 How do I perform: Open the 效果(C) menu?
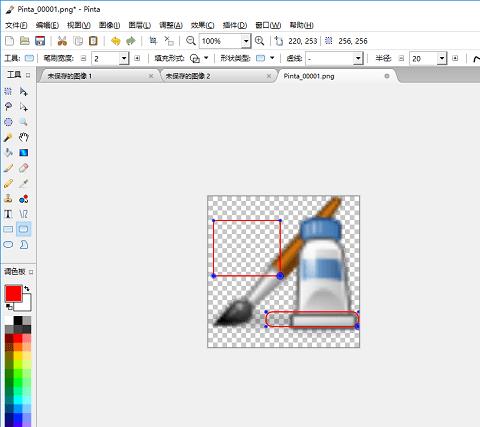point(202,25)
